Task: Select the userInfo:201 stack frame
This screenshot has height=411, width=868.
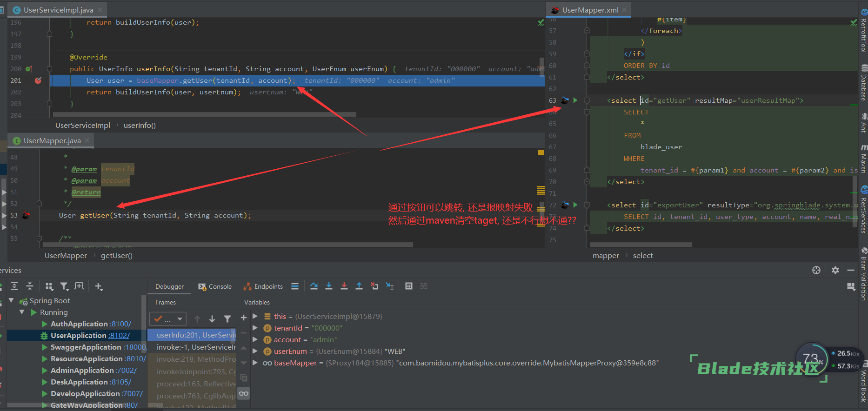Action: 192,335
